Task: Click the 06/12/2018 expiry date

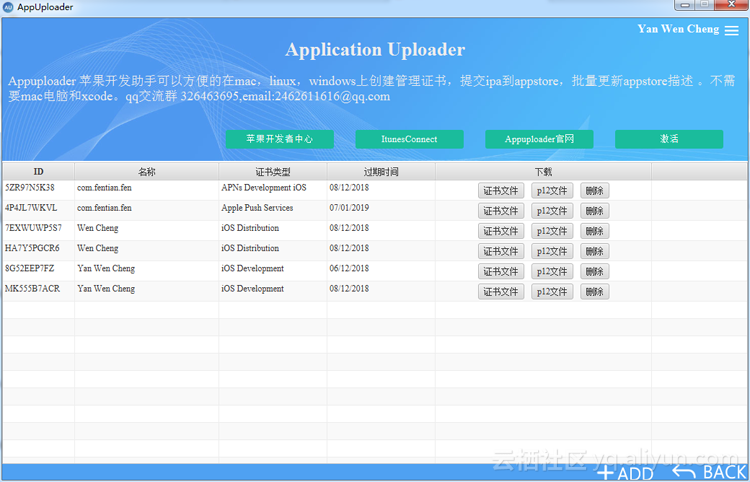Action: [349, 268]
